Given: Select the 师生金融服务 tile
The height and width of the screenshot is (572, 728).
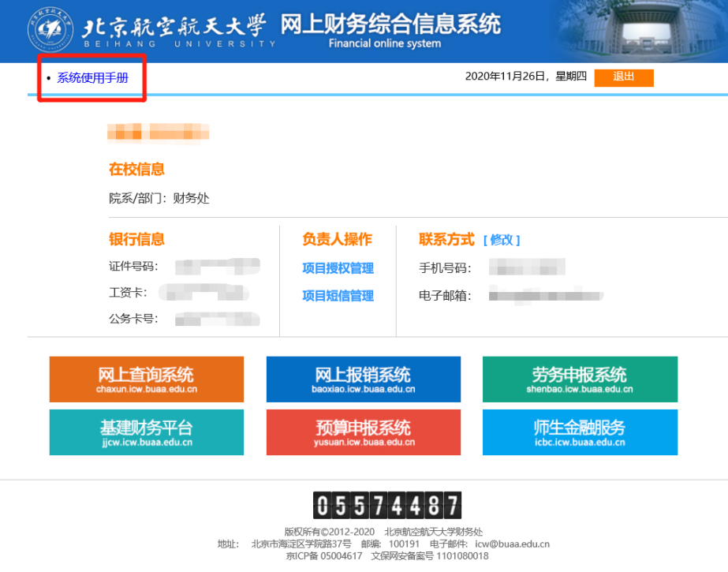Looking at the screenshot, I should coord(580,432).
